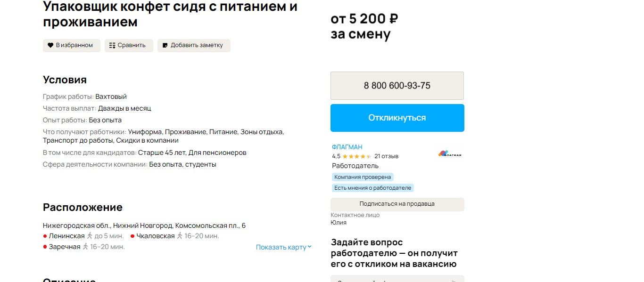Open the ФЛАГМАН employer link
Viewport: 644px width, 282px height.
tap(347, 147)
